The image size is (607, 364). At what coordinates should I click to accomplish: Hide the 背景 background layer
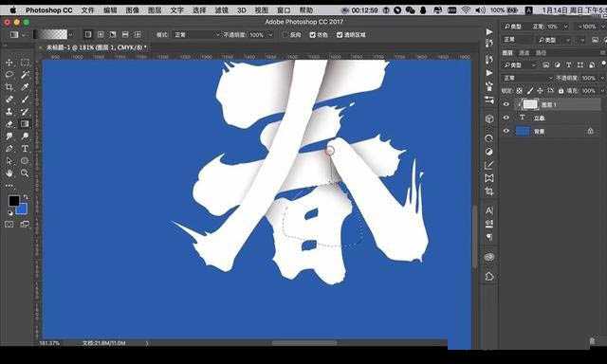tap(506, 131)
